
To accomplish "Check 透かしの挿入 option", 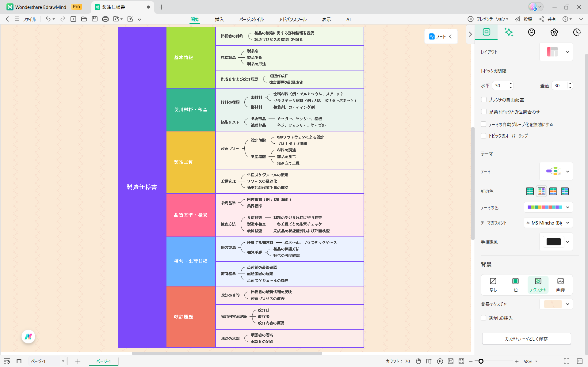I will (484, 318).
